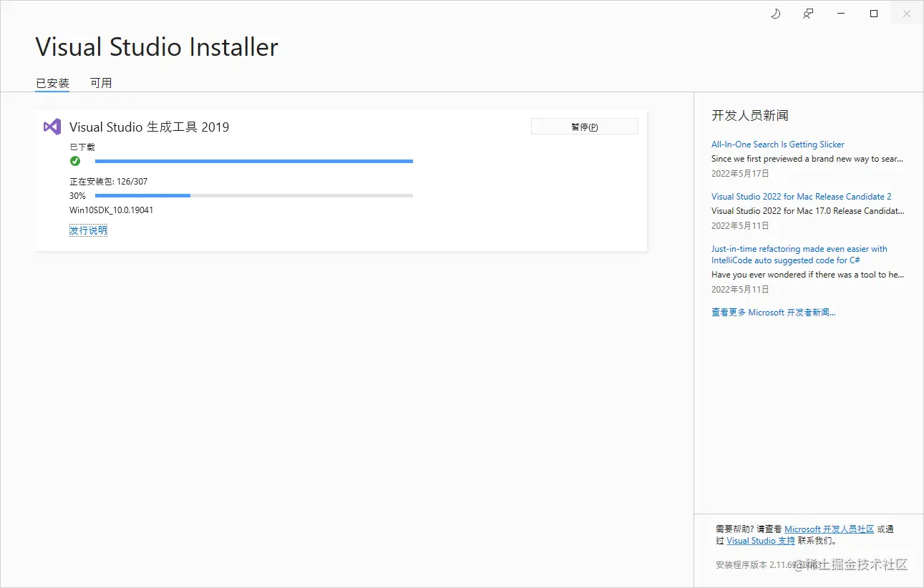Click the 暂停(P) button to pause installation
The width and height of the screenshot is (924, 588).
584,126
